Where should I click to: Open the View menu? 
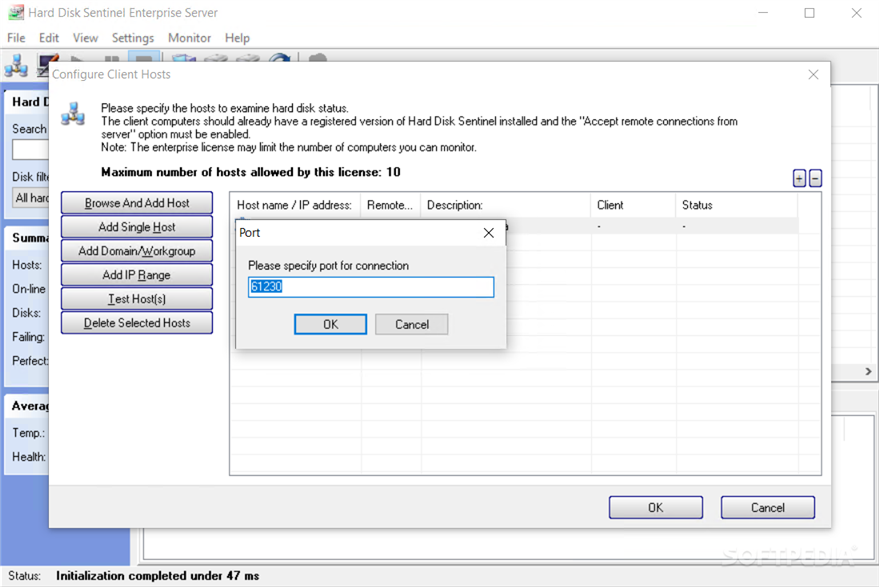tap(85, 38)
